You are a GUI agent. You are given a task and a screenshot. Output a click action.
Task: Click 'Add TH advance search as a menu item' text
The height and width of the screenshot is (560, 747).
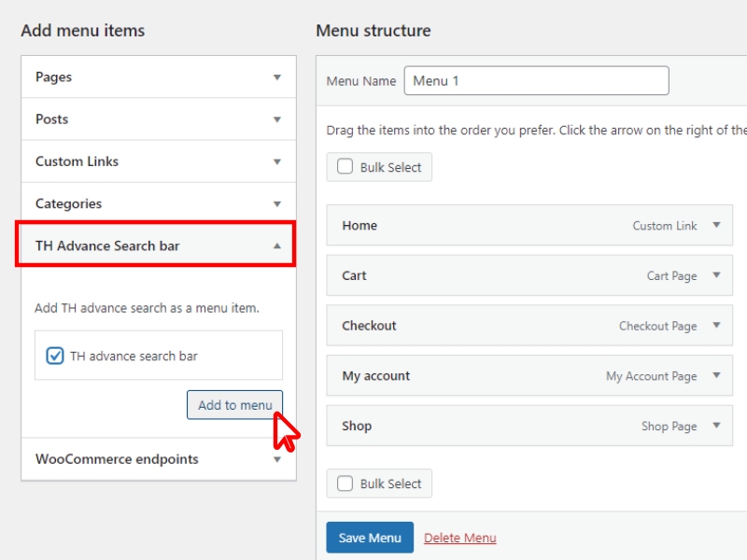[148, 308]
